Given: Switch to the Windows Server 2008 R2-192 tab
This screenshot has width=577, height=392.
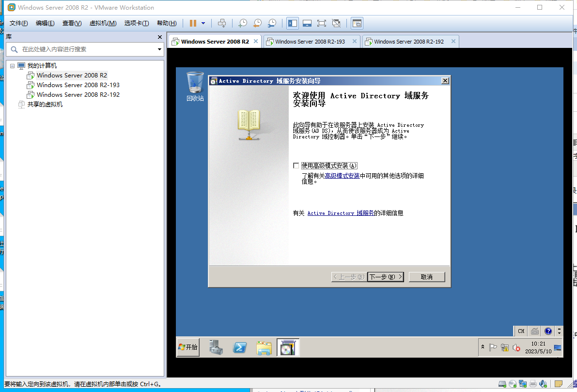Looking at the screenshot, I should point(409,42).
